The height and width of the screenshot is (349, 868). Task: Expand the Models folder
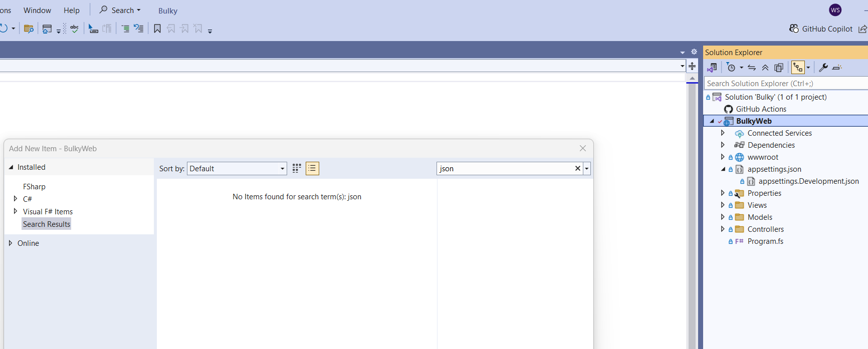tap(723, 217)
